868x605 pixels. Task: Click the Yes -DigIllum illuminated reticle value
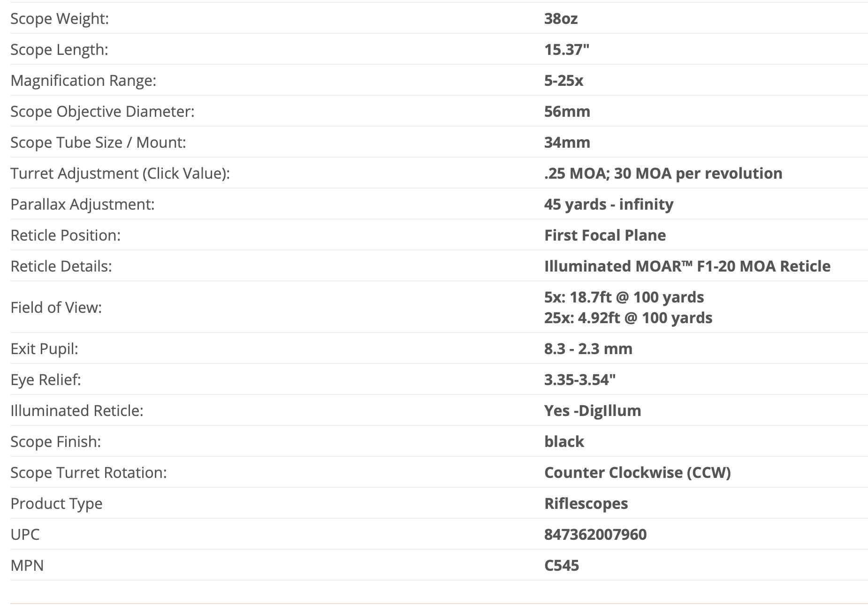coord(592,410)
